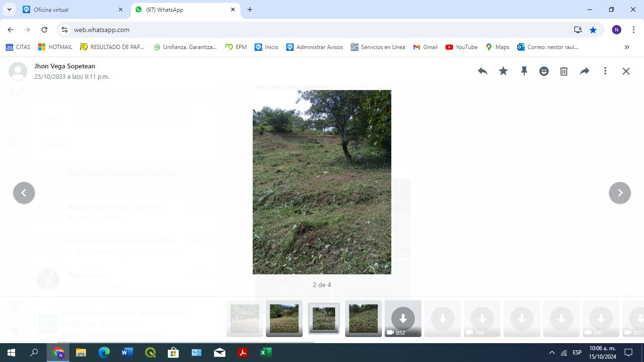The image size is (644, 362).
Task: Star this WhatsApp message
Action: 503,71
